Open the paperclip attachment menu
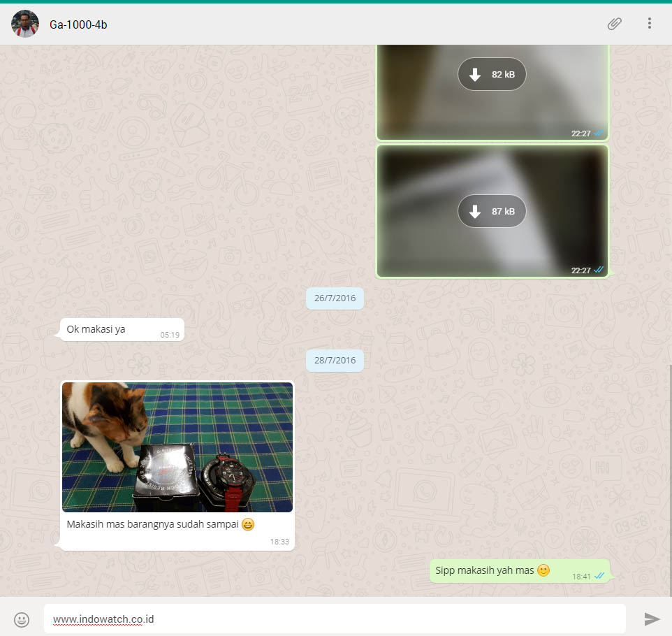This screenshot has height=636, width=672. pos(614,24)
